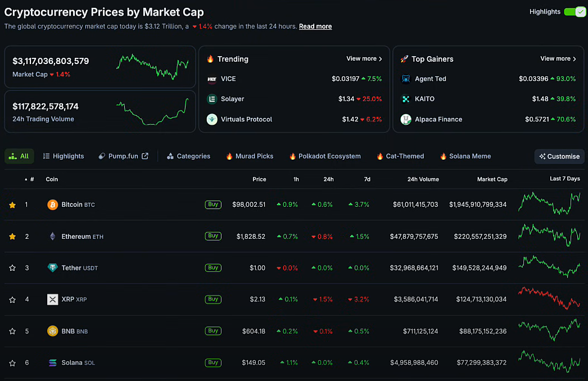Toggle the Highlights switch off

coord(575,12)
